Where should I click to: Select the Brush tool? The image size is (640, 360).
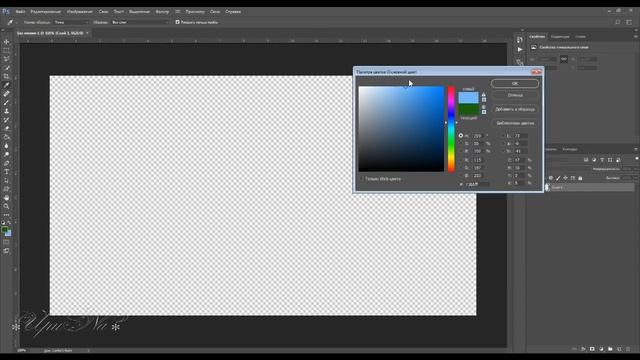7,102
